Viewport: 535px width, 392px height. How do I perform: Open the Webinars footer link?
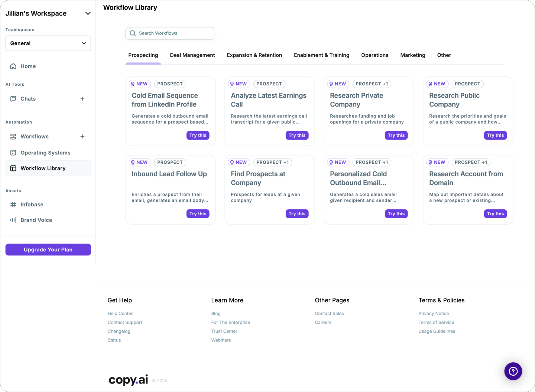(221, 340)
